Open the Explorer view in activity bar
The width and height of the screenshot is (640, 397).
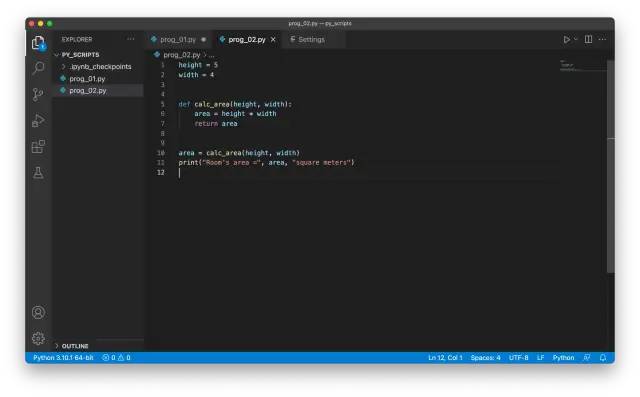(x=38, y=42)
